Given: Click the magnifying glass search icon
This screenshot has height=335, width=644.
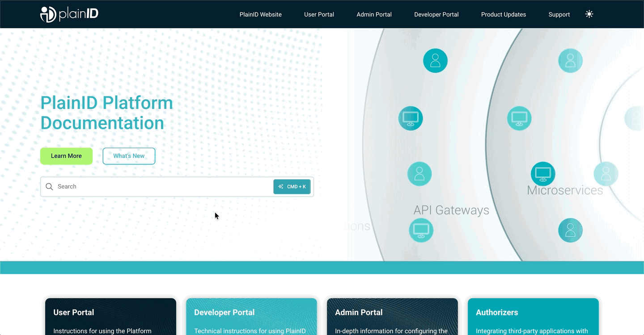Looking at the screenshot, I should (x=49, y=187).
